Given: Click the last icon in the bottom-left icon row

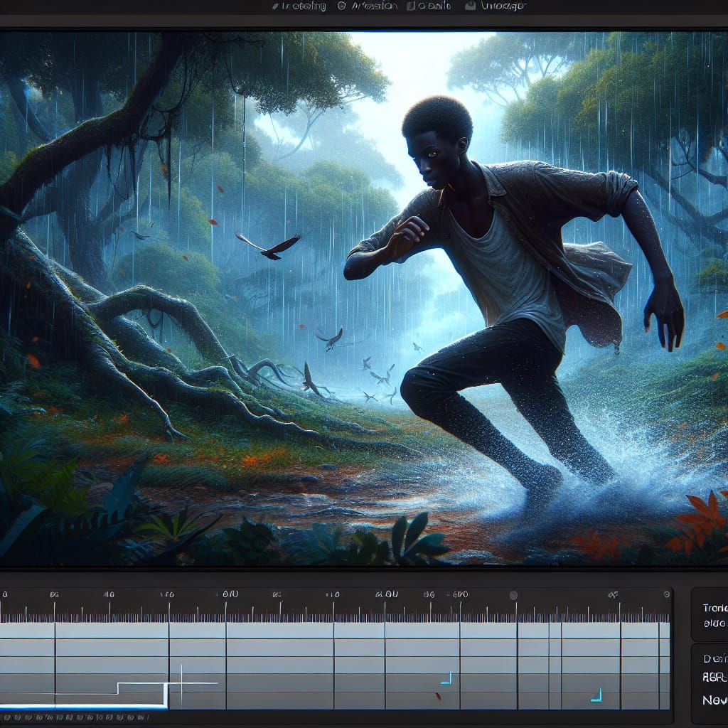Looking at the screenshot, I should tap(141, 718).
